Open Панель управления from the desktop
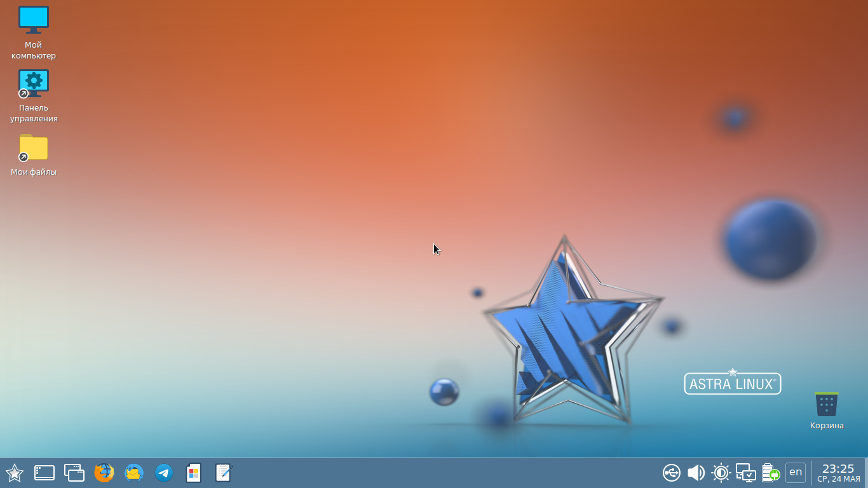868x488 pixels. click(33, 83)
